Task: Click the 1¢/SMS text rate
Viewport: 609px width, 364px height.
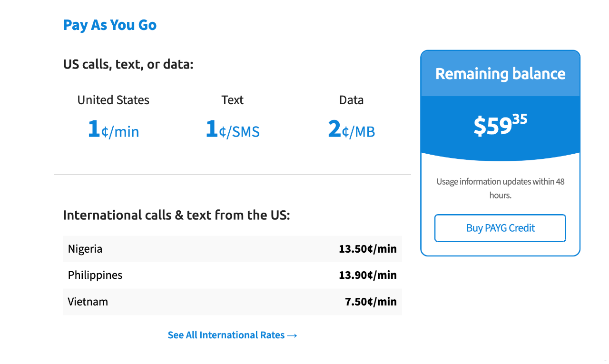Action: (x=232, y=129)
